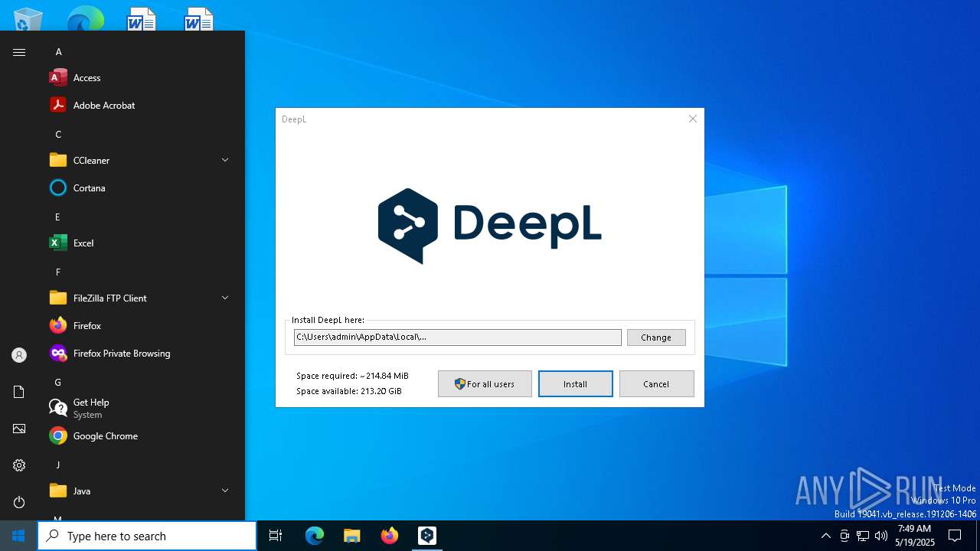This screenshot has height=551, width=980.
Task: Click the Recycle Bin desktop icon
Action: [28, 18]
